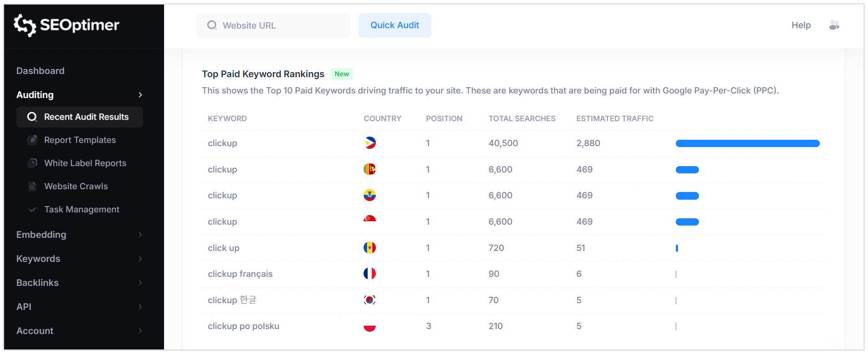Open the user profile icon
This screenshot has height=354, width=868.
[x=834, y=25]
